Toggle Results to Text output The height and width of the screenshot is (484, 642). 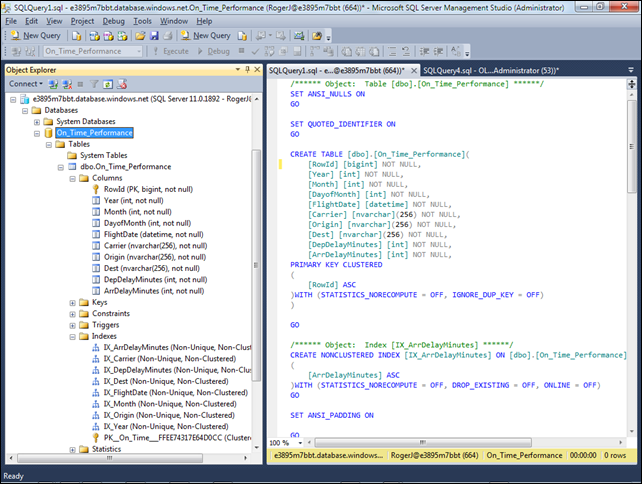coord(346,51)
